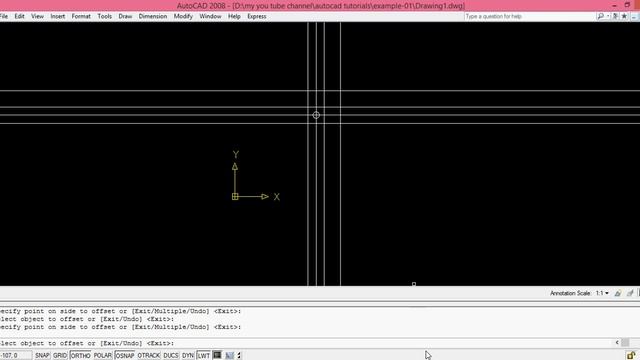This screenshot has width=640, height=360.
Task: Toggle DUCS in status bar
Action: pyautogui.click(x=171, y=356)
